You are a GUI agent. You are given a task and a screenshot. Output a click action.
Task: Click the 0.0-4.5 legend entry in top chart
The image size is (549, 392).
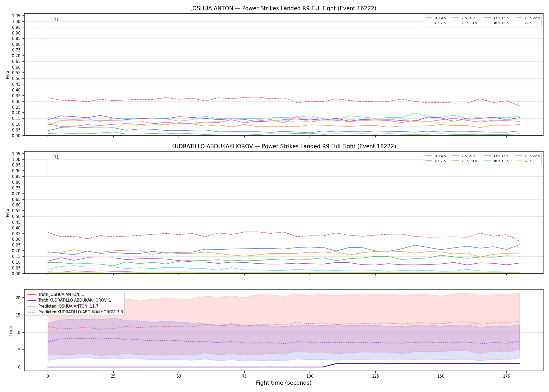[436, 18]
